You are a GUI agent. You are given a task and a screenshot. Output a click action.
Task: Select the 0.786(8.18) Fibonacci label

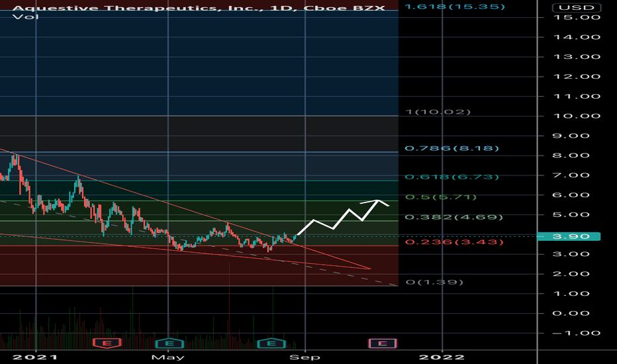pos(451,148)
